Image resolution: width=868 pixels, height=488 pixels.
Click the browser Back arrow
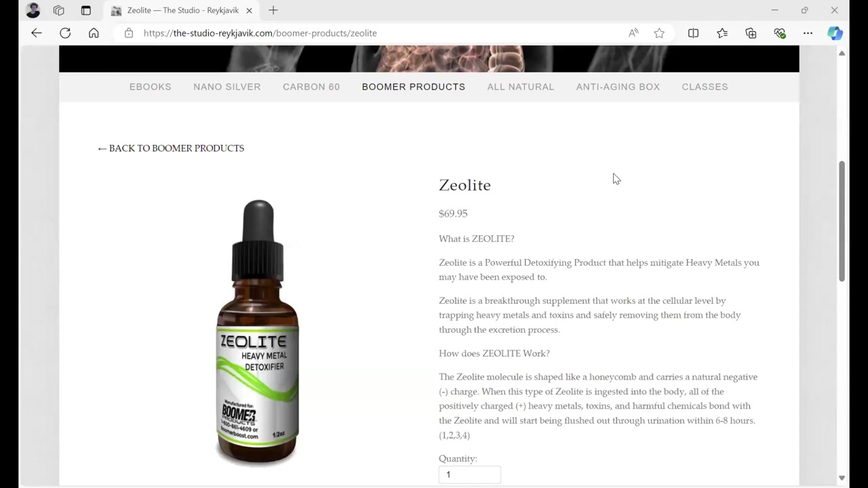[x=37, y=33]
